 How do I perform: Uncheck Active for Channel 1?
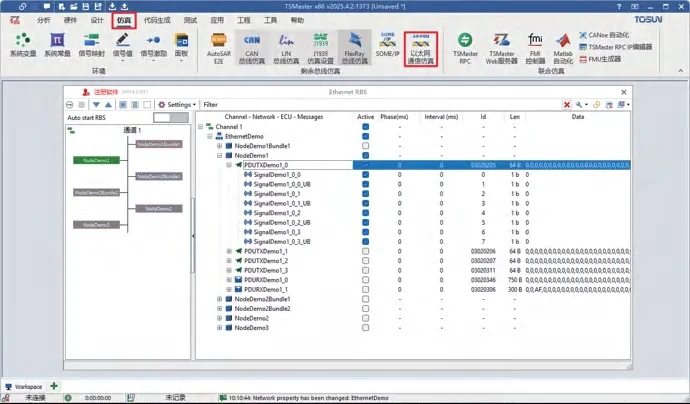click(x=365, y=127)
